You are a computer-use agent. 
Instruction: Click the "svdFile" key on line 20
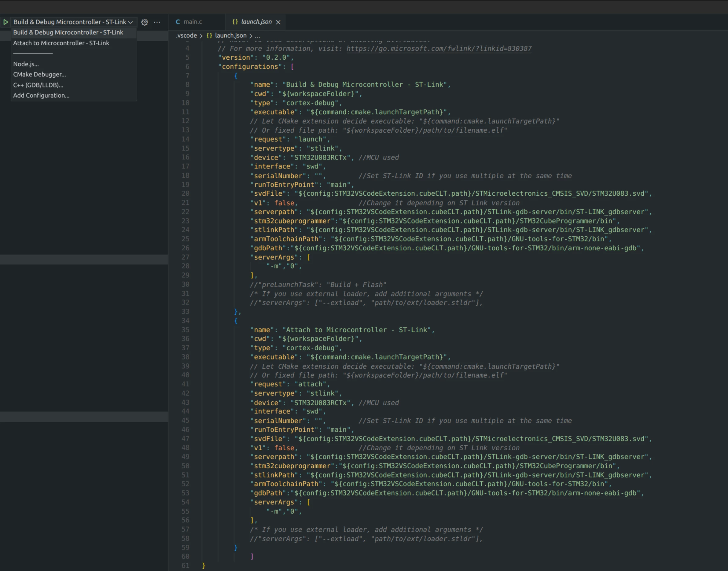(x=268, y=193)
